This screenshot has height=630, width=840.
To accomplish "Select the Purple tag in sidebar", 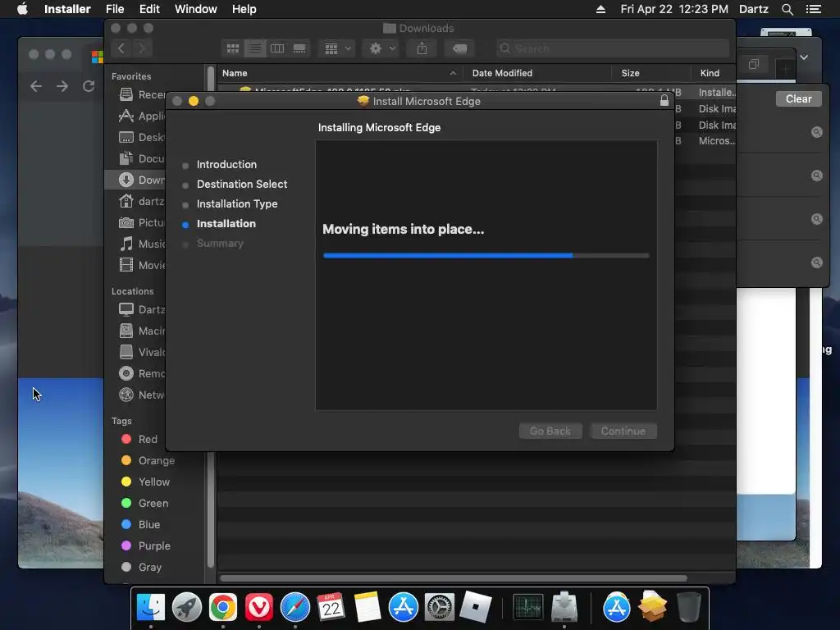I will 146,546.
